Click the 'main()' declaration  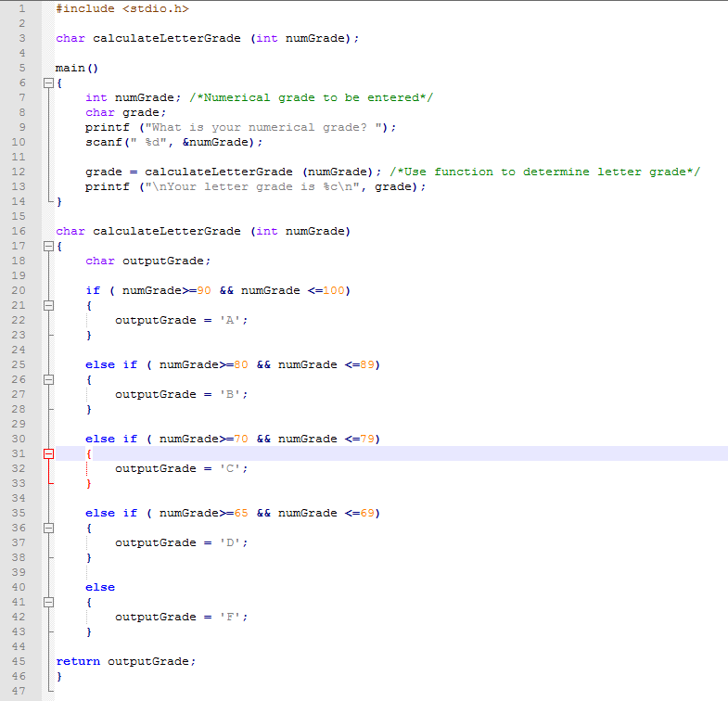(77, 69)
